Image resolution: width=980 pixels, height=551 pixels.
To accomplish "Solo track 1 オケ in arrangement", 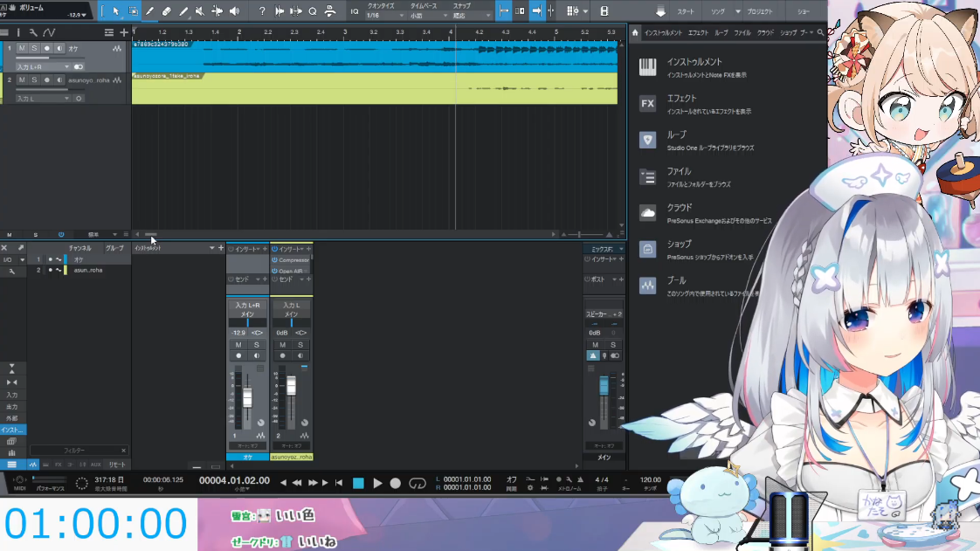I will point(34,48).
